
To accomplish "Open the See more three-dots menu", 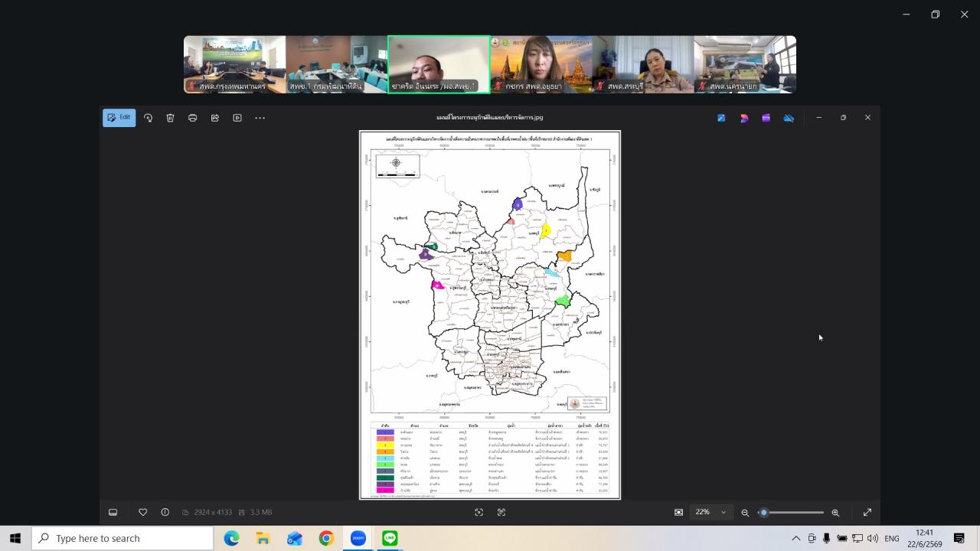I will pyautogui.click(x=260, y=118).
